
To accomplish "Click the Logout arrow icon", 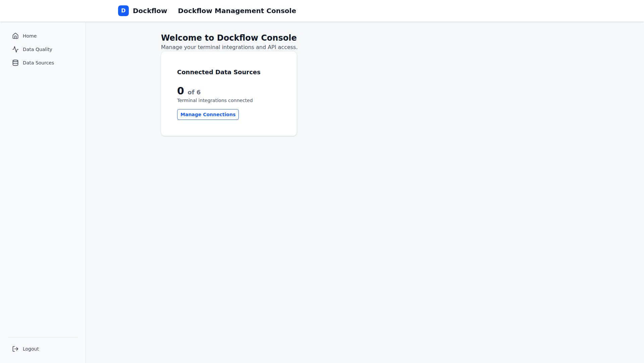I will [x=15, y=349].
